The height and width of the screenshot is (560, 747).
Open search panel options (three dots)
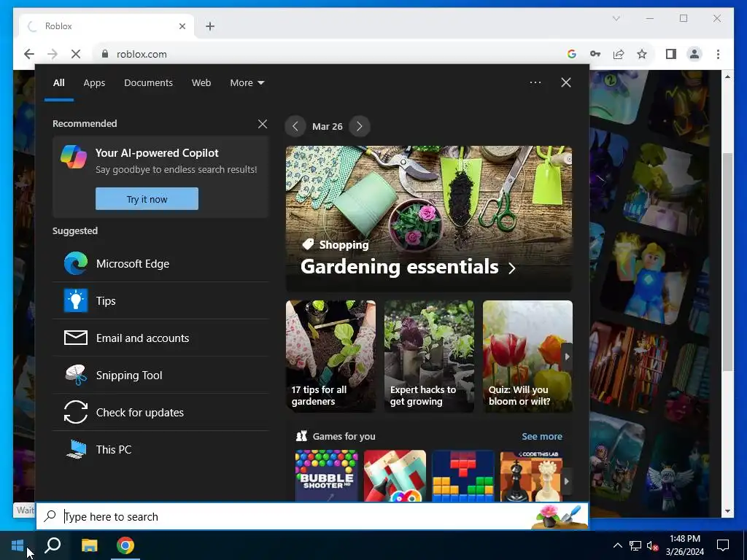pos(535,82)
